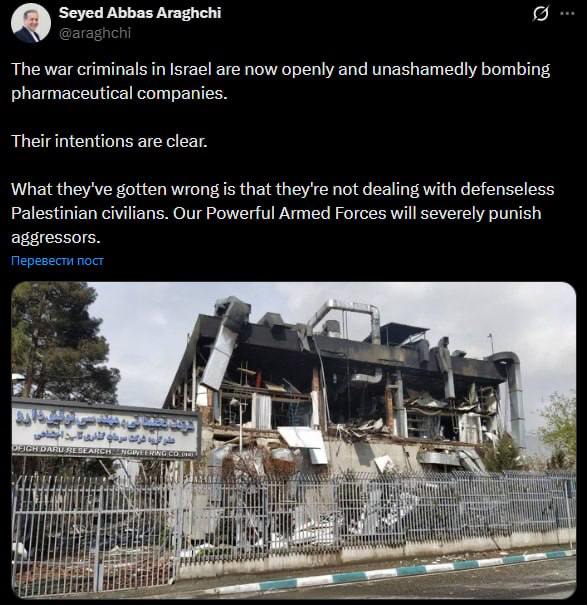This screenshot has width=587, height=605.
Task: Click the word "aggressors." ending the post
Action: pos(56,238)
